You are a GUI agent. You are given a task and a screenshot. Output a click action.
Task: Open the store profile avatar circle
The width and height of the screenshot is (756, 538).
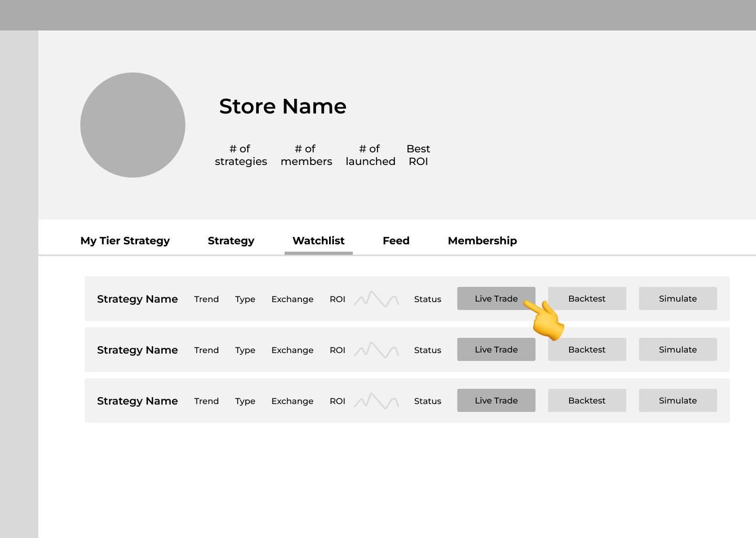click(x=133, y=125)
